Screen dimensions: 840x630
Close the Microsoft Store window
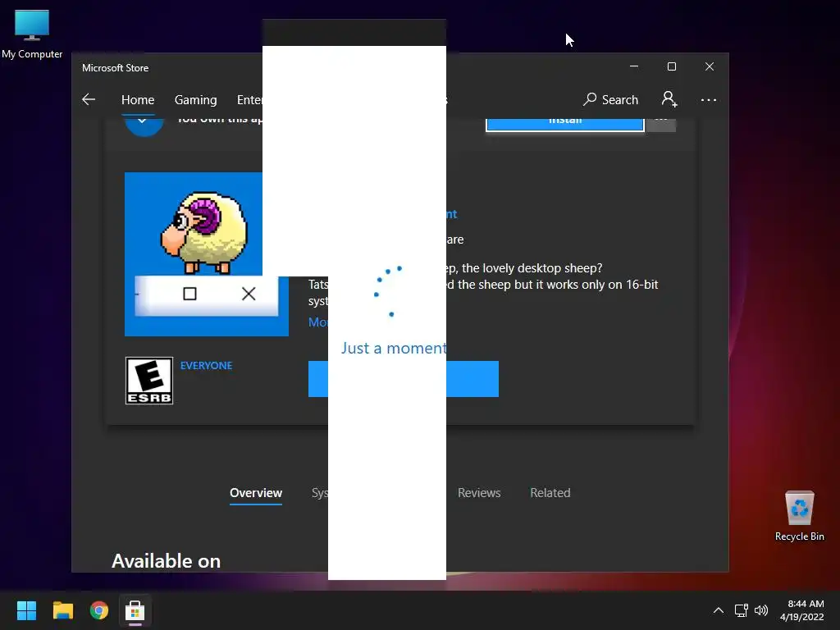point(710,66)
